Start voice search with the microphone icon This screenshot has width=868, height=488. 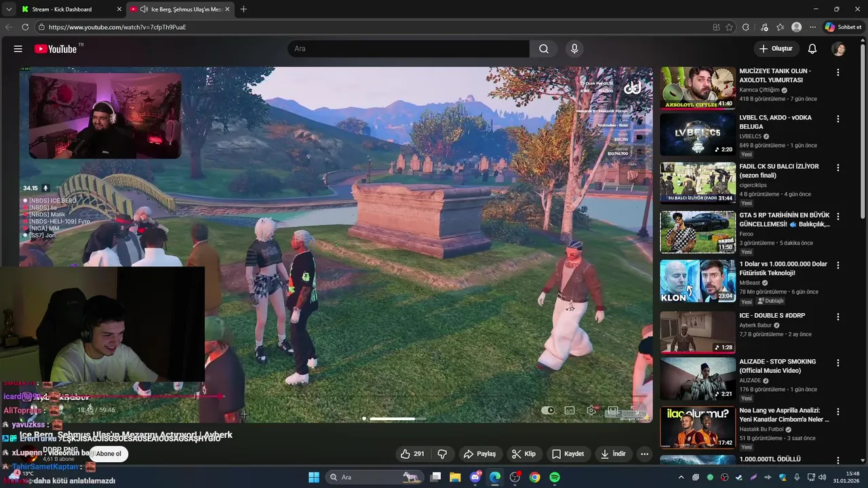tap(574, 49)
